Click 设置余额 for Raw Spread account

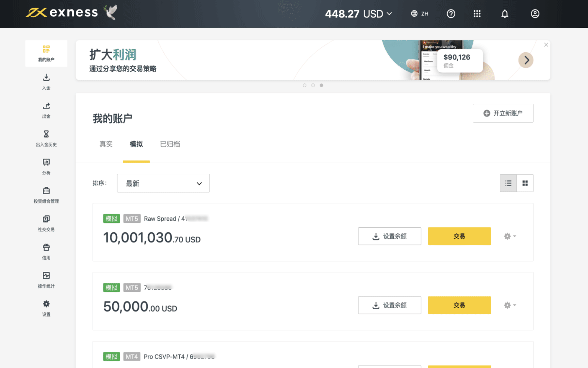coord(390,236)
